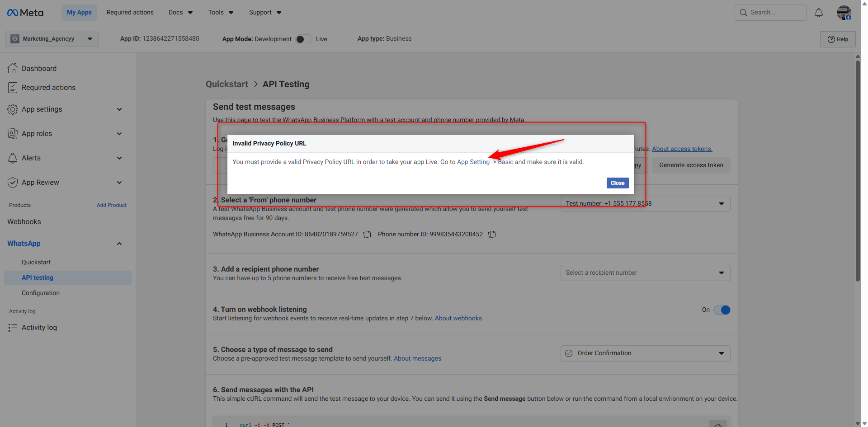Open the WhatsApp Quickstart page in sidebar
868x427 pixels.
[x=36, y=263]
